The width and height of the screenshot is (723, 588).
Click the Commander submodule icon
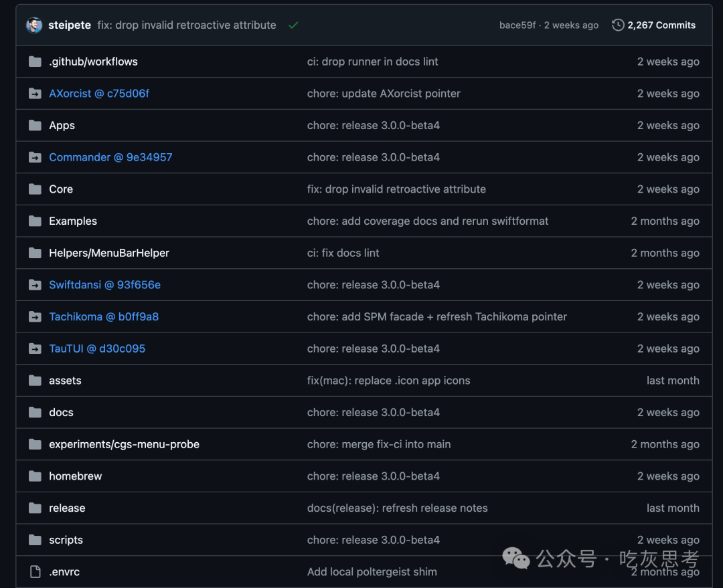35,157
